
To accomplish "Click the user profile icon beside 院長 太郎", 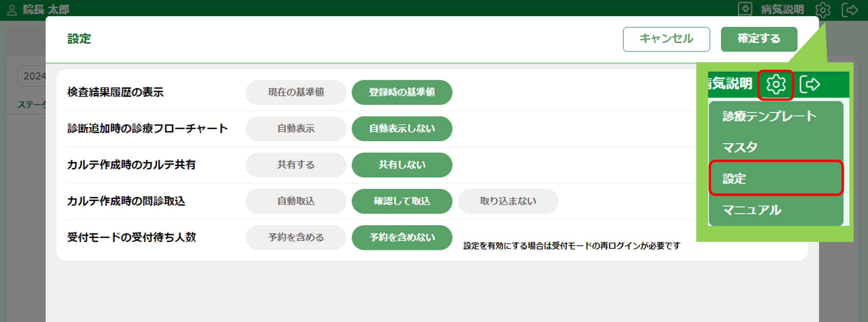I will coord(12,10).
